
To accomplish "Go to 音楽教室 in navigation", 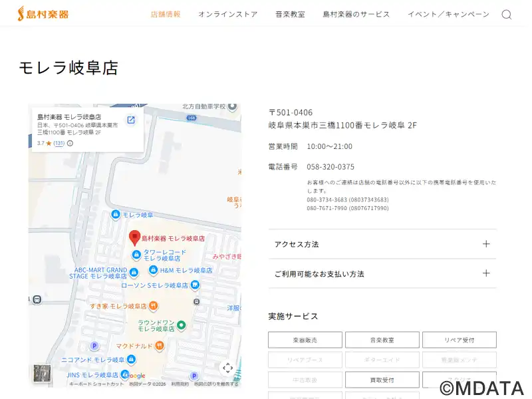I will click(x=290, y=14).
